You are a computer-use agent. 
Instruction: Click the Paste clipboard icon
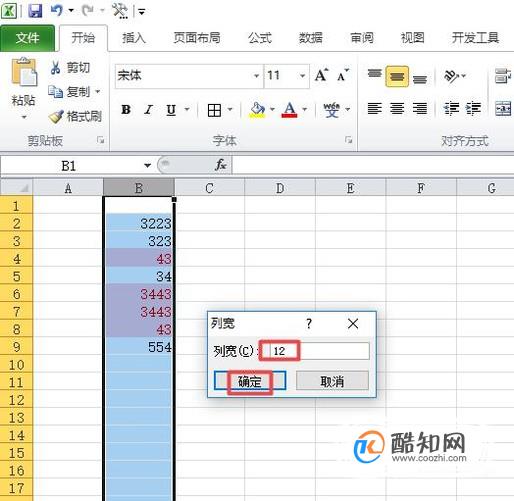[24, 73]
